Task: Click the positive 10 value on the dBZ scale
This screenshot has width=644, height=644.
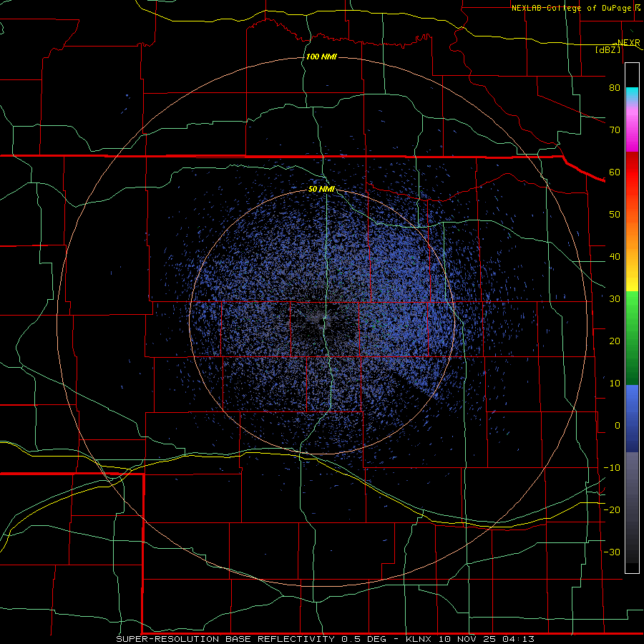Action: (x=615, y=384)
